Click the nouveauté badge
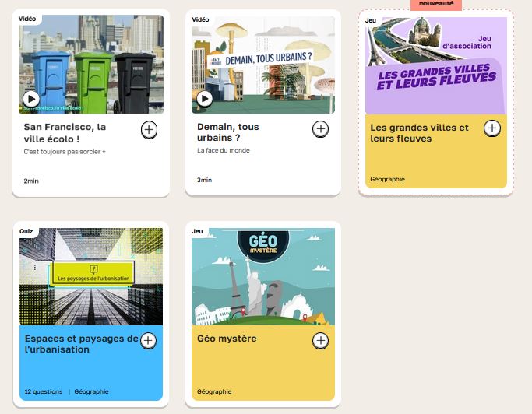The width and height of the screenshot is (532, 414). click(x=436, y=5)
